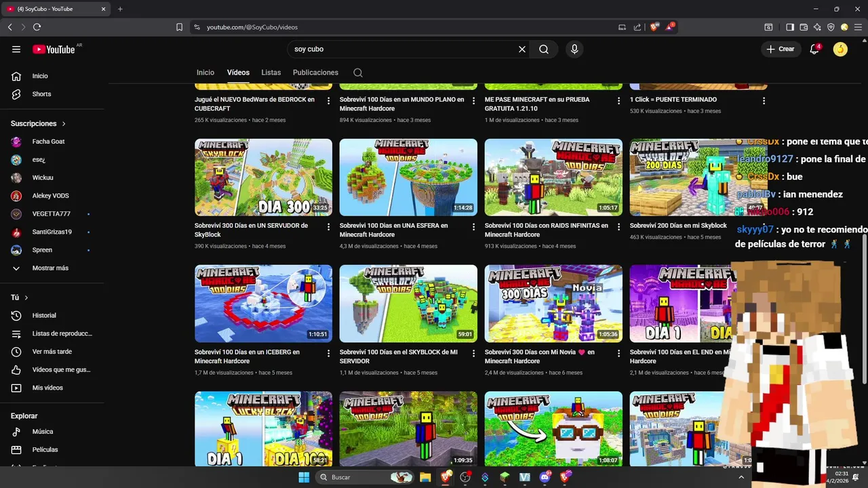868x488 pixels.
Task: Expand the Tú section header
Action: (20, 298)
